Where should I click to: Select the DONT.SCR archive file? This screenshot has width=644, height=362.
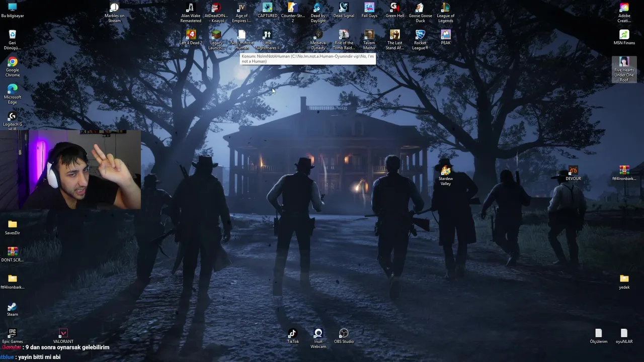[x=12, y=254]
